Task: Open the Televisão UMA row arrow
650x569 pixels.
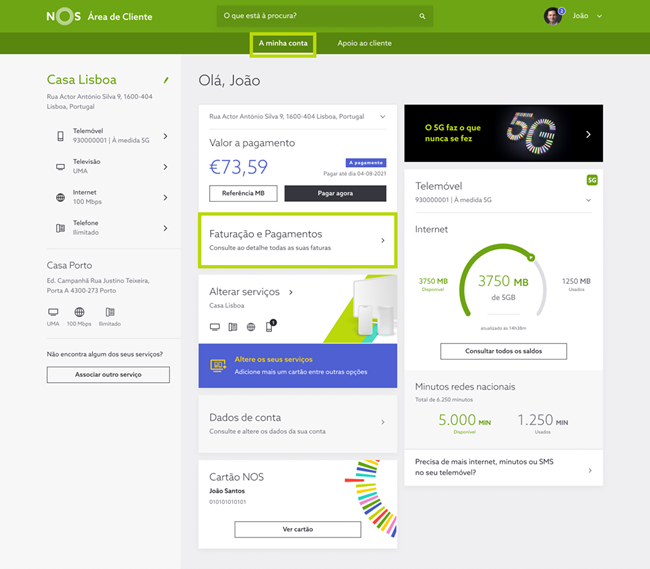Action: coord(165,167)
